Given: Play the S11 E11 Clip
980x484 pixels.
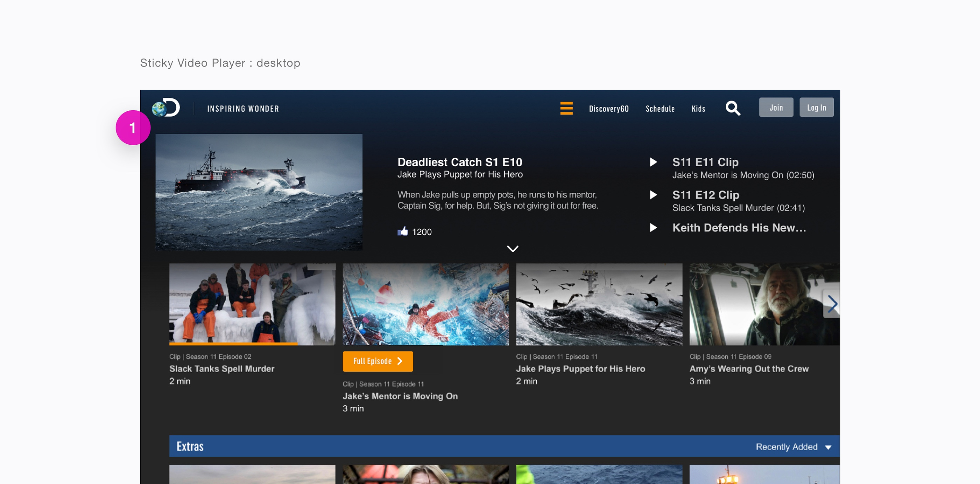Looking at the screenshot, I should tap(653, 162).
